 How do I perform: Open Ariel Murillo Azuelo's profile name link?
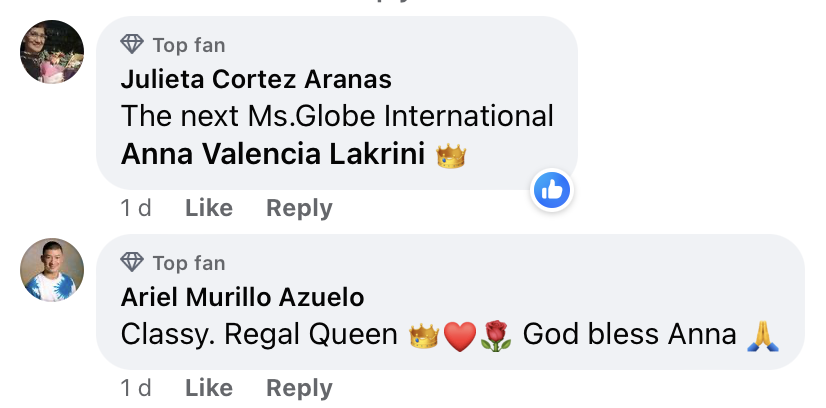pyautogui.click(x=242, y=297)
